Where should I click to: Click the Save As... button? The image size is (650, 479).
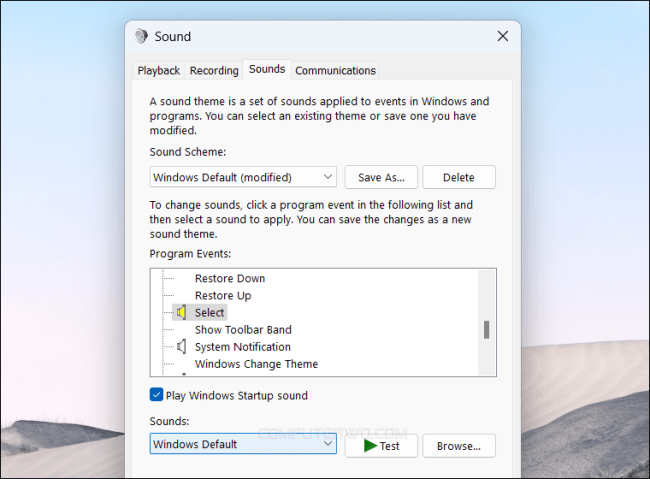pyautogui.click(x=381, y=177)
